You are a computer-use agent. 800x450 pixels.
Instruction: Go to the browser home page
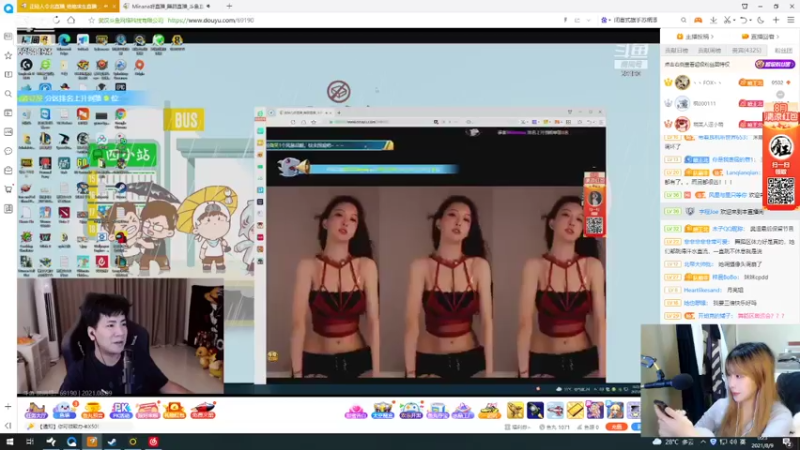click(x=71, y=20)
